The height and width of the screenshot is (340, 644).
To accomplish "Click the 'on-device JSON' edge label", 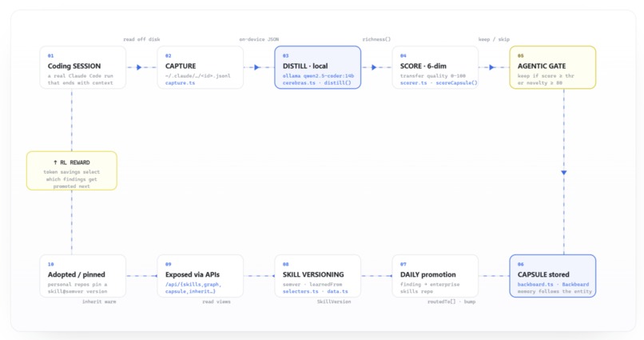I will [x=259, y=39].
